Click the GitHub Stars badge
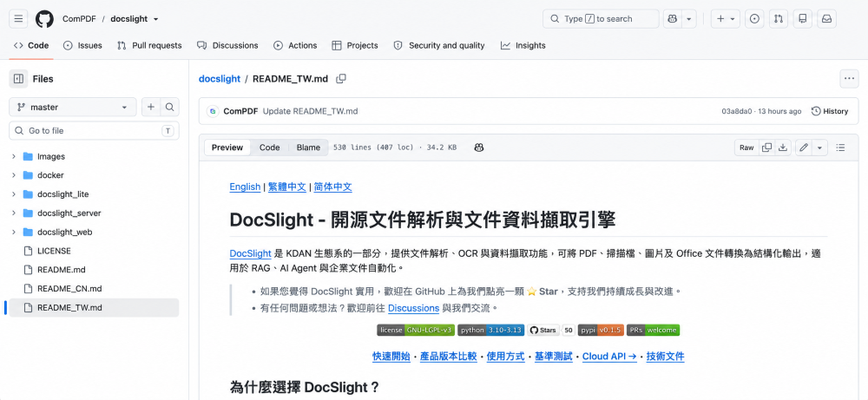This screenshot has width=868, height=400. click(x=551, y=331)
